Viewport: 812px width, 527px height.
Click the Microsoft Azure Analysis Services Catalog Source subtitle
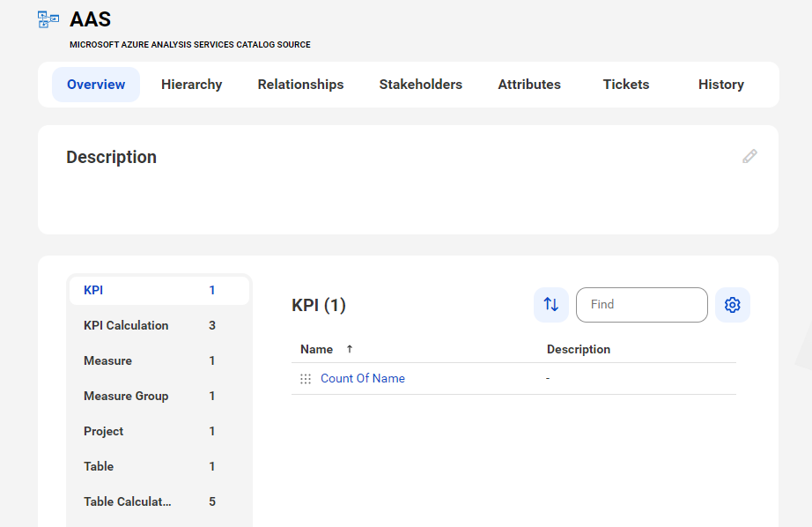(x=190, y=45)
